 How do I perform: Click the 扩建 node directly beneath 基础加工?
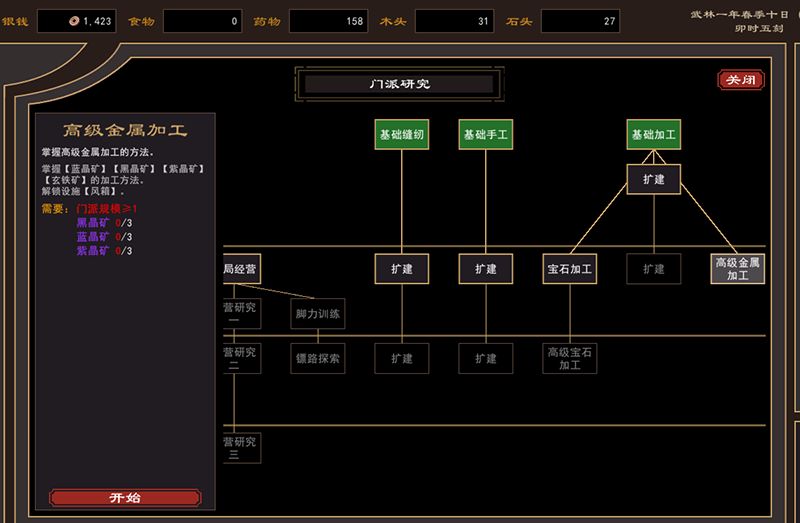654,180
